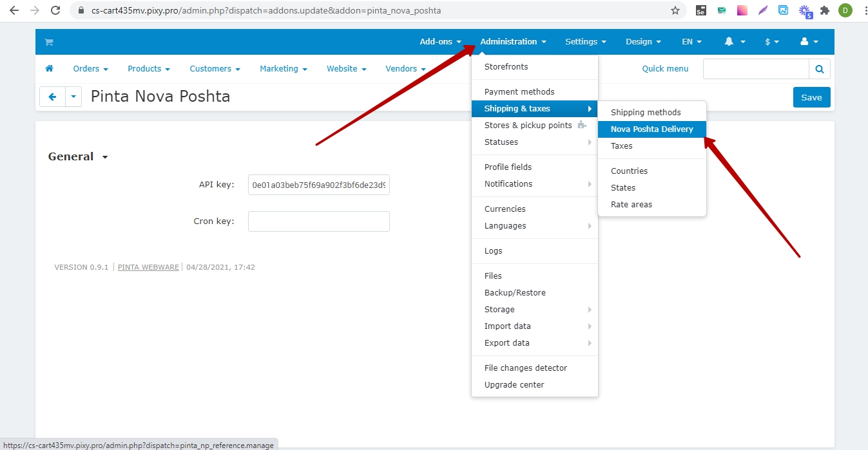Click the browser forward arrow
Image resolution: width=868 pixels, height=450 pixels.
(35, 10)
